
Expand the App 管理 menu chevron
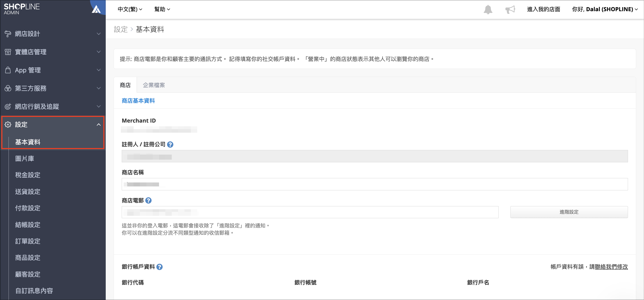click(99, 70)
